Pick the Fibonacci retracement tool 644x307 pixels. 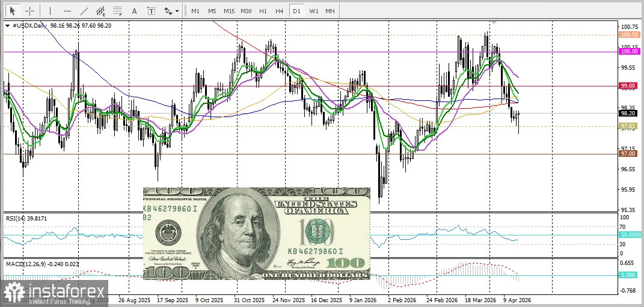[x=117, y=11]
